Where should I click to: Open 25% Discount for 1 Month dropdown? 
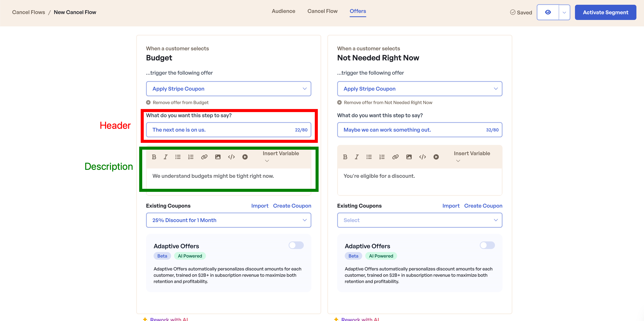(x=229, y=220)
